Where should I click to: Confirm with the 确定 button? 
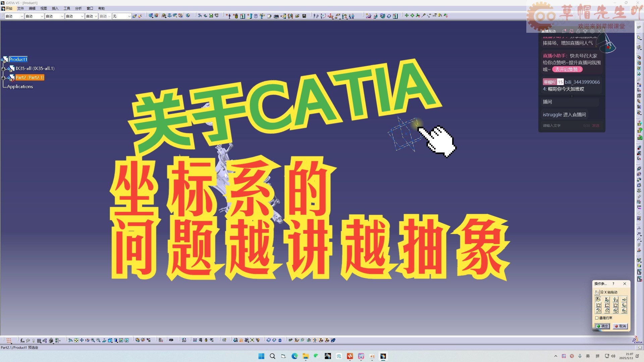(x=602, y=326)
